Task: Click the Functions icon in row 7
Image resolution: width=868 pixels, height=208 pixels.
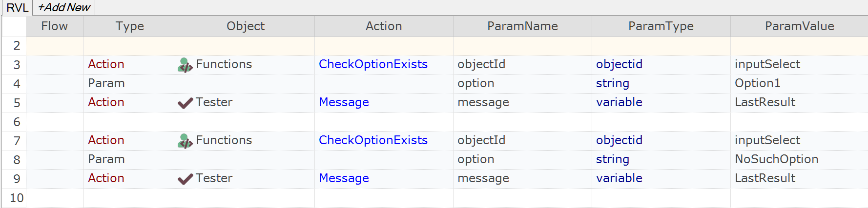Action: tap(185, 141)
